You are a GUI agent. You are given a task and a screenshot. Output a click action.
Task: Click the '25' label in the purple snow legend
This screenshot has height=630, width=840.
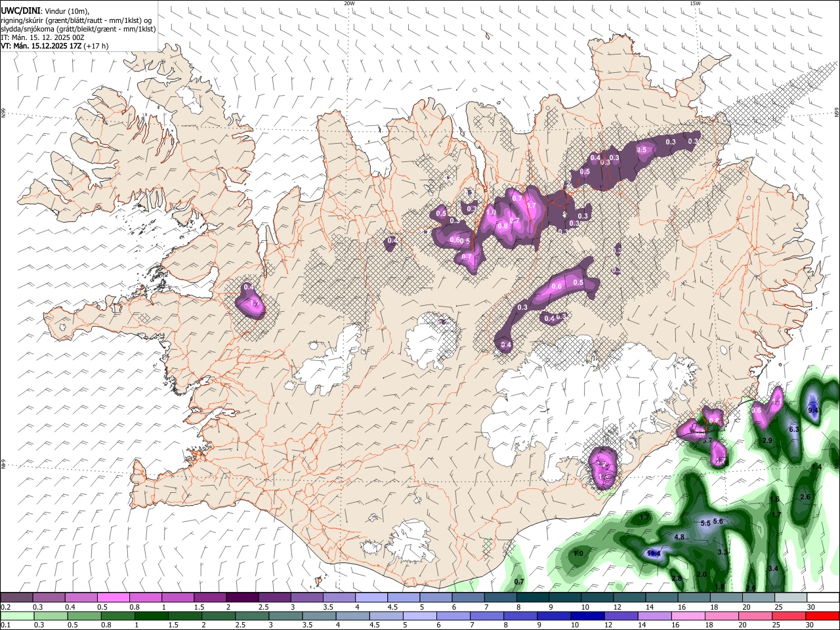click(778, 607)
